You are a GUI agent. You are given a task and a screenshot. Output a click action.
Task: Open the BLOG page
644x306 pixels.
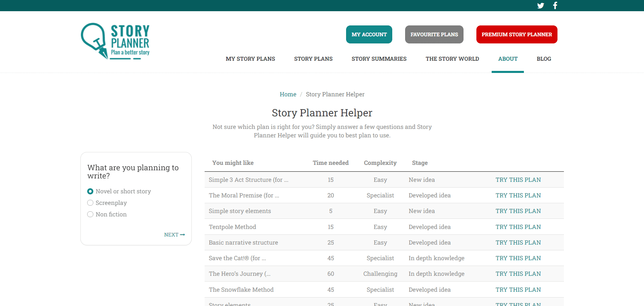(x=544, y=59)
